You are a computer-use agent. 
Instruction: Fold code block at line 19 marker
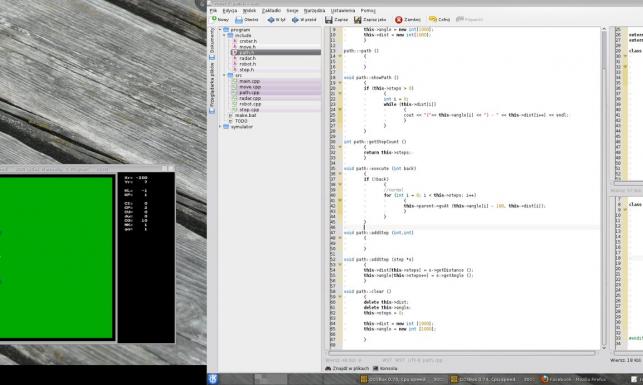coord(340,83)
